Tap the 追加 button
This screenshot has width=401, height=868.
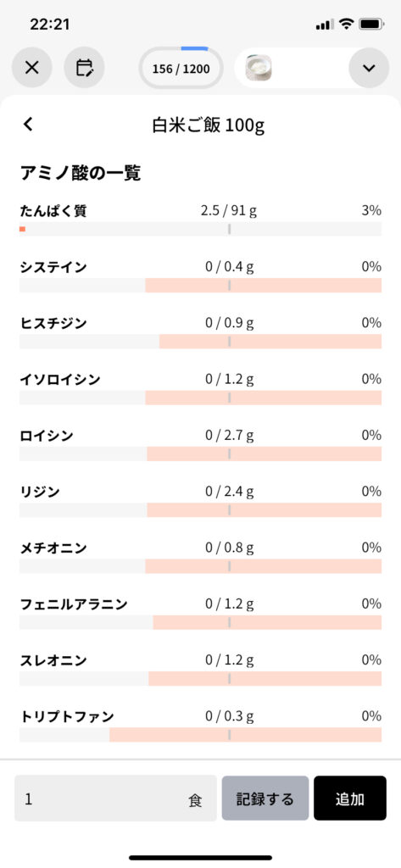click(x=350, y=798)
